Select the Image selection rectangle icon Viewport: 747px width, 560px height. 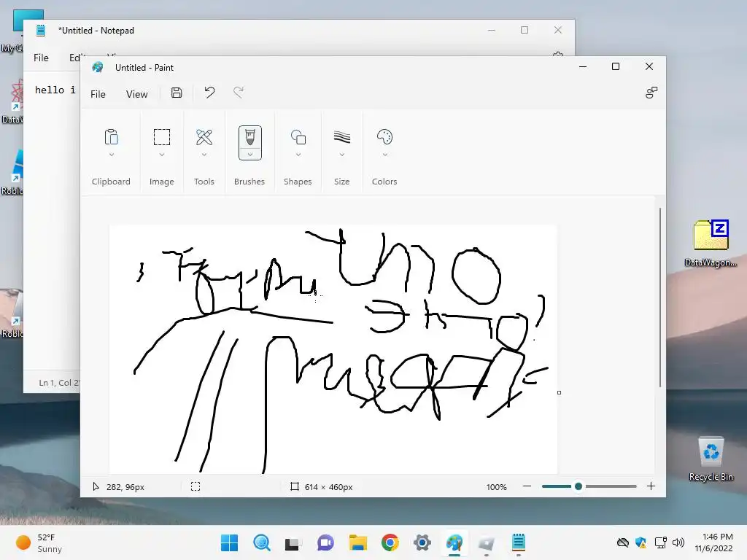pos(161,137)
